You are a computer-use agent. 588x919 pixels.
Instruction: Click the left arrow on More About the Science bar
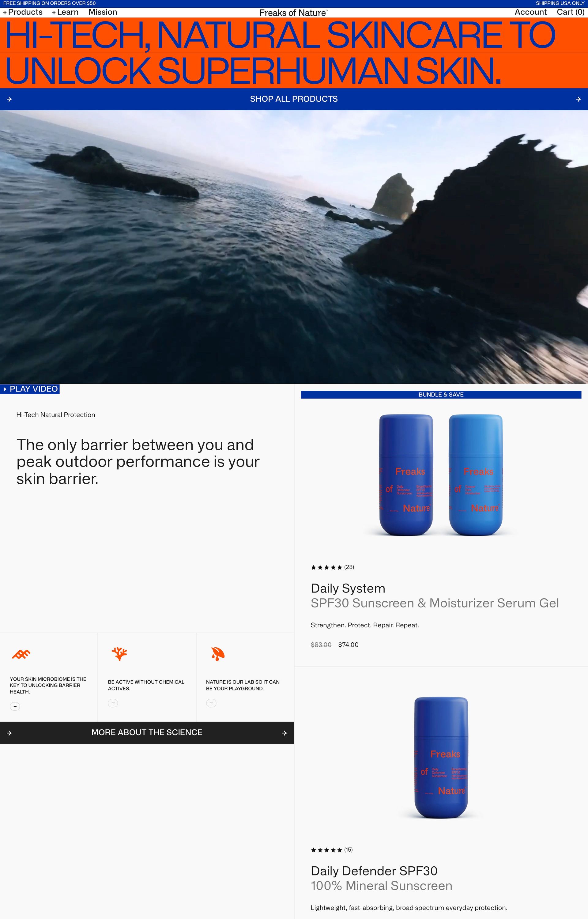coord(9,733)
